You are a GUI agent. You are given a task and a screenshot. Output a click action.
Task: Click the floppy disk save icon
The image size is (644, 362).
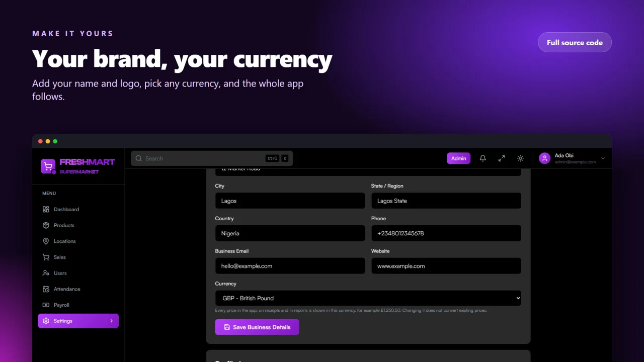pos(227,327)
